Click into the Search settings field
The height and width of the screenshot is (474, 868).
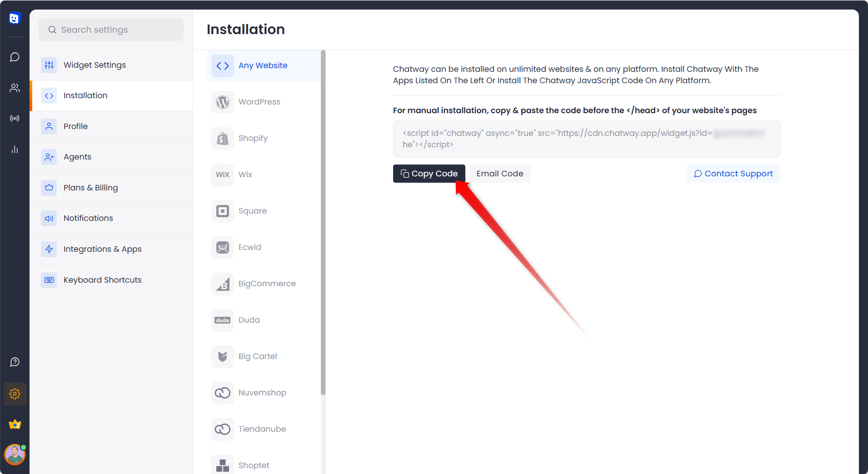(111, 30)
